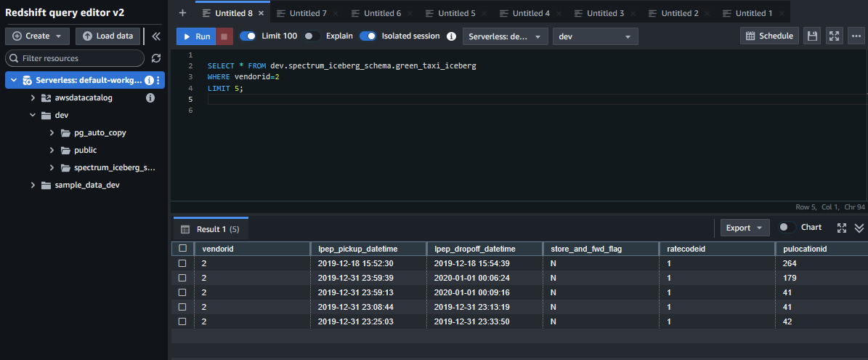
Task: Expand the spectrum_iceberg schema node
Action: [x=52, y=167]
